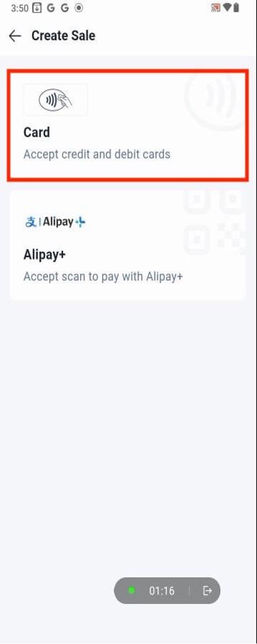Tap the exit icon on the timer pill
The image size is (257, 644).
[x=208, y=591]
